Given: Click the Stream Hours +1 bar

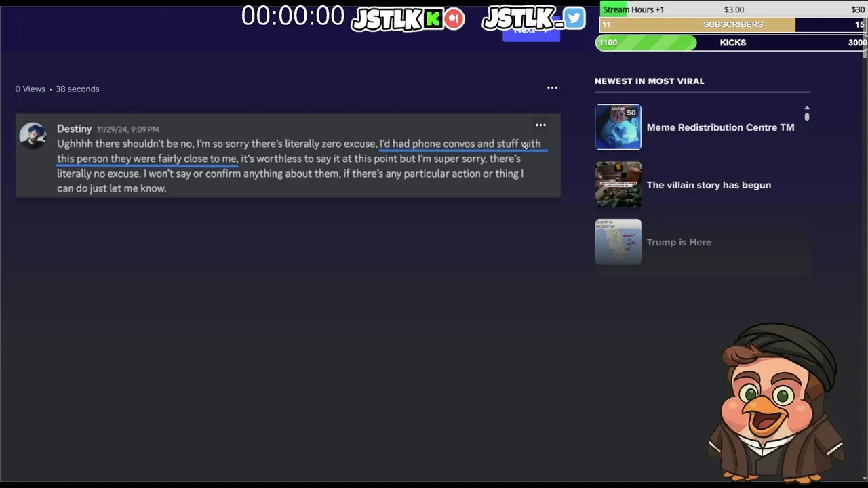Looking at the screenshot, I should [732, 9].
